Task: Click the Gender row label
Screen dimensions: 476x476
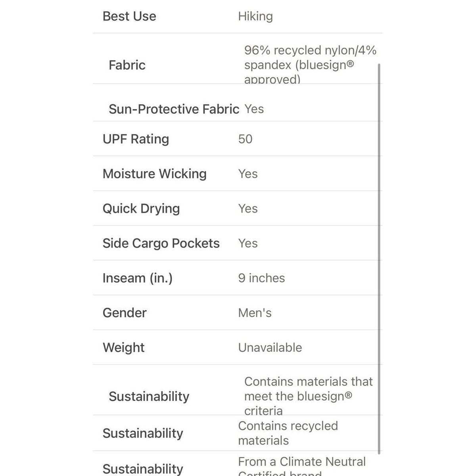Action: point(125,313)
